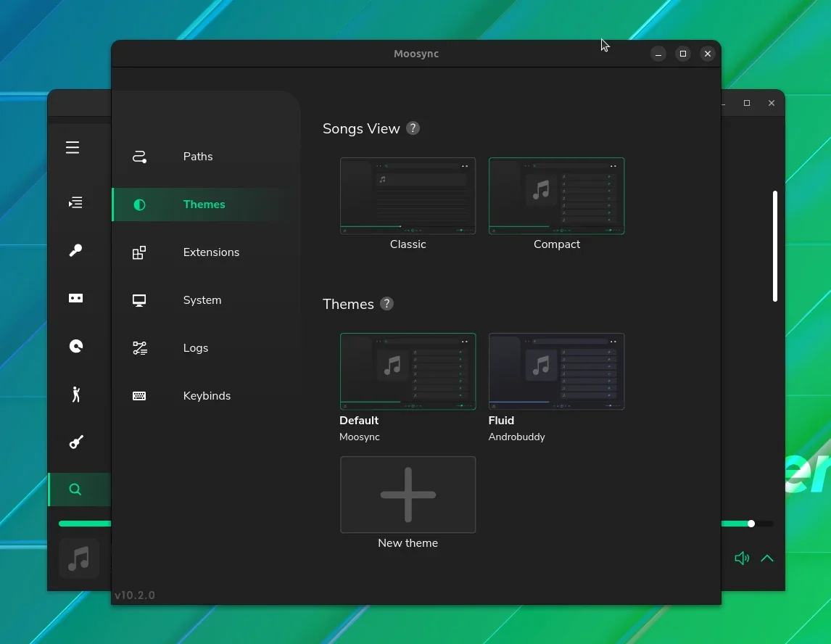Expand player with the up chevron
This screenshot has height=644, width=831.
pos(767,558)
